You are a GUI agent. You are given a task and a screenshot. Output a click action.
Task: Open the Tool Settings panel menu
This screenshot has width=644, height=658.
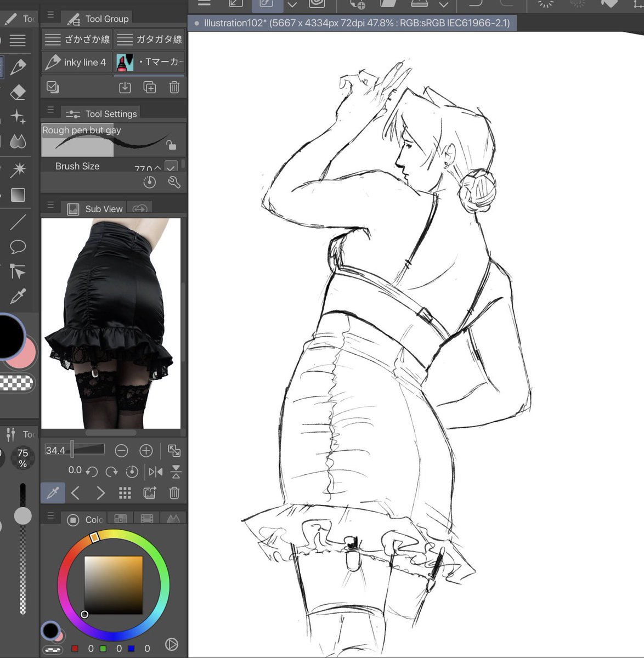point(50,110)
